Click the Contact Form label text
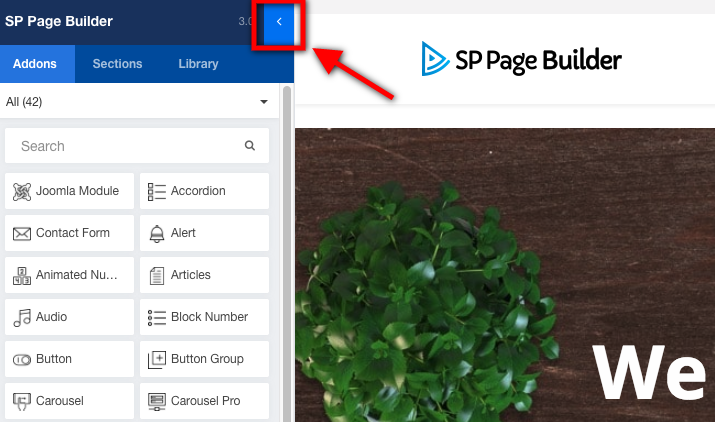The height and width of the screenshot is (422, 715). 73,233
